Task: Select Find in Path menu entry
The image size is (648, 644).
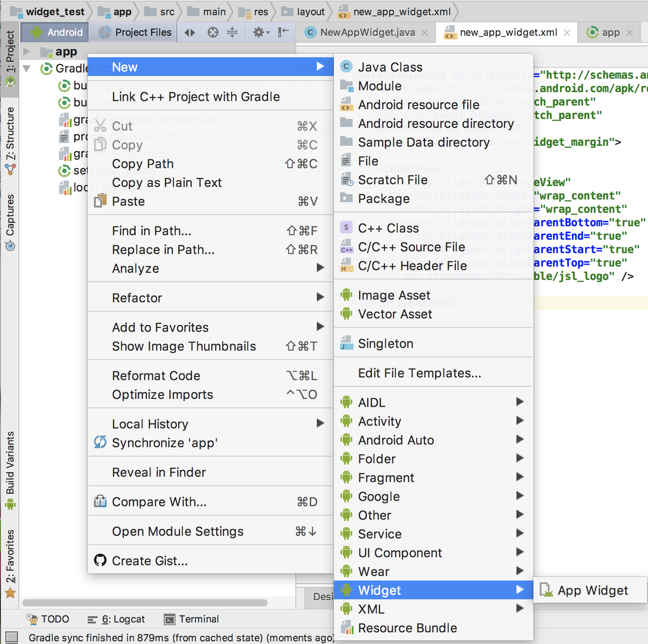Action: click(210, 231)
